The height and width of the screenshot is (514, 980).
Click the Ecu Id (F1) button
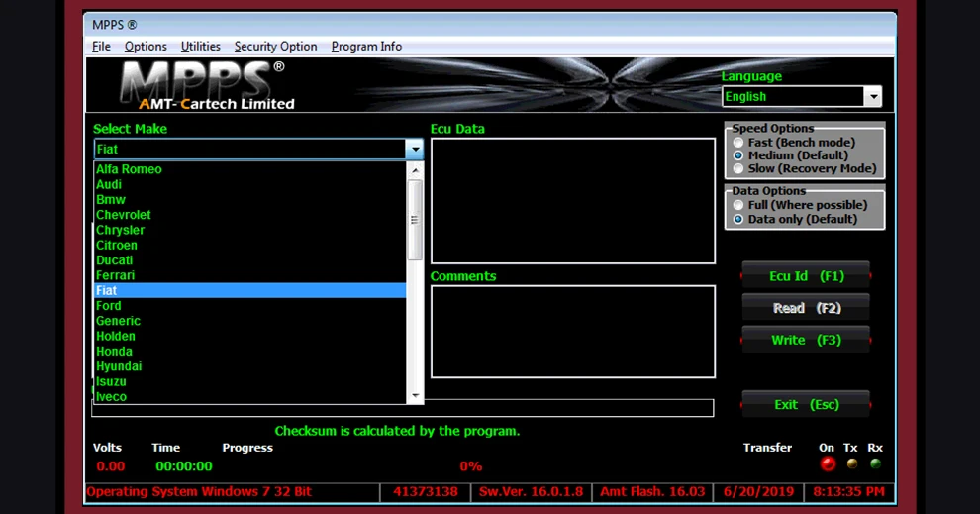point(806,275)
